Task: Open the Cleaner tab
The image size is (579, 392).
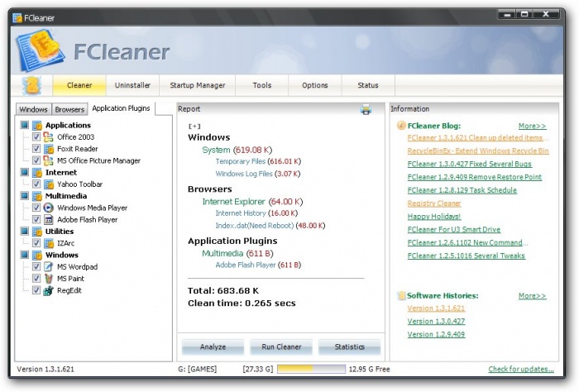Action: (x=79, y=85)
